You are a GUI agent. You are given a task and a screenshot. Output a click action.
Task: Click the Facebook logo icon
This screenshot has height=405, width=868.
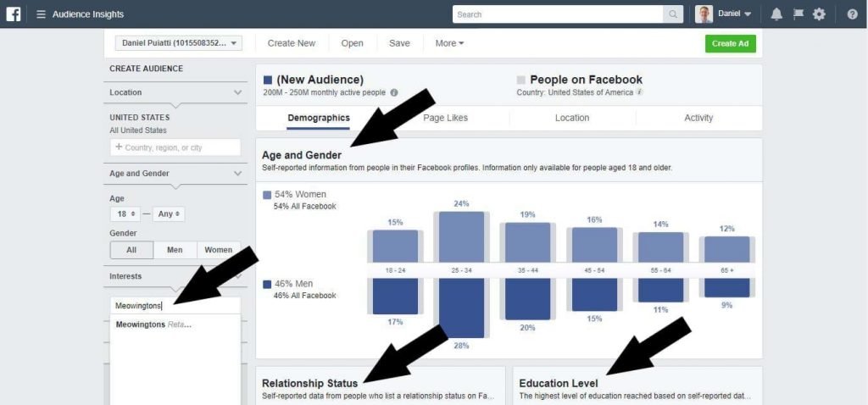(14, 14)
